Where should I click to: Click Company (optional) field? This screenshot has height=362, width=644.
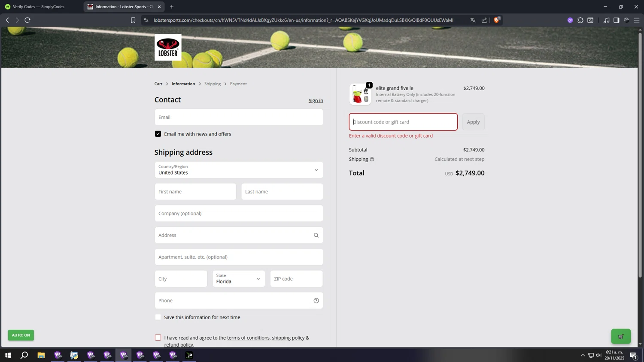point(239,214)
